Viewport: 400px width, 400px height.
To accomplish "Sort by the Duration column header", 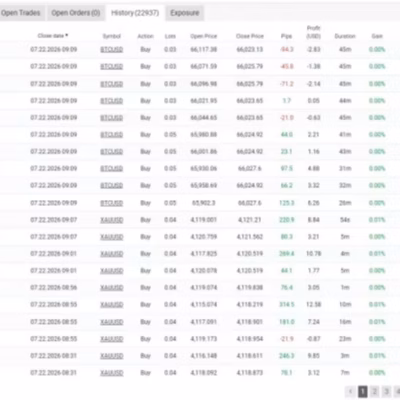I will click(345, 36).
